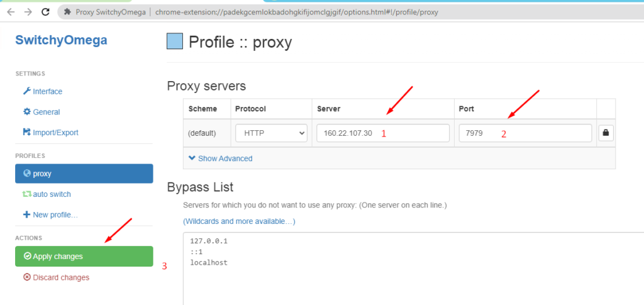This screenshot has width=644, height=305.
Task: Click the checkmark icon on Apply changes
Action: click(28, 256)
